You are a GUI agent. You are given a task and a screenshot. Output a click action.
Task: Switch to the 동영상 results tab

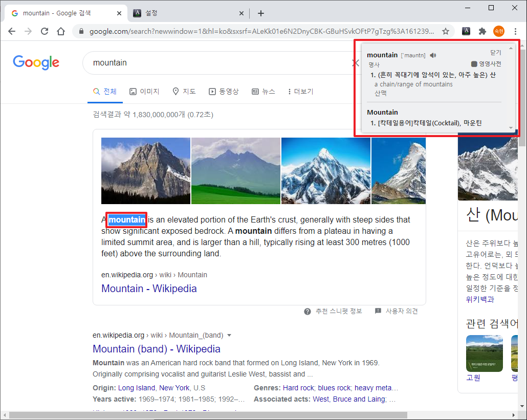click(224, 92)
